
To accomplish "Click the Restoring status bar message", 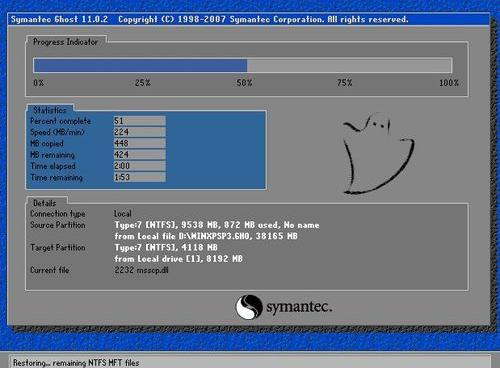I will [76, 363].
